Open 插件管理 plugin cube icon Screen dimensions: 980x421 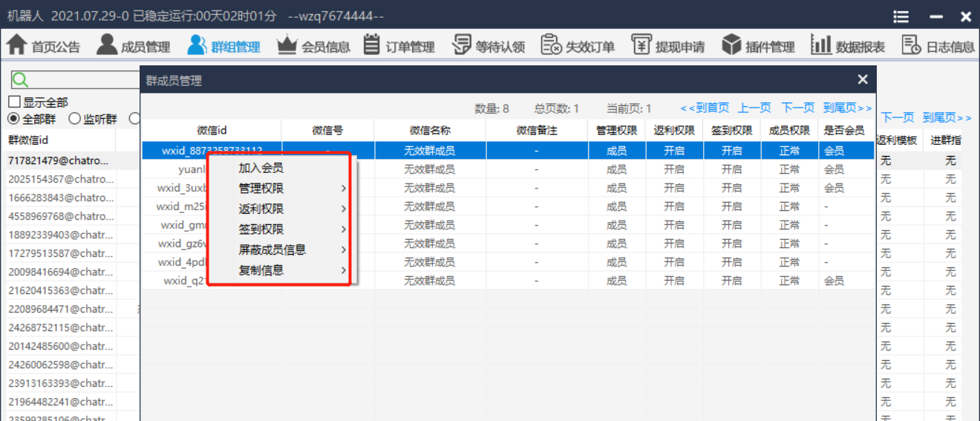point(732,45)
